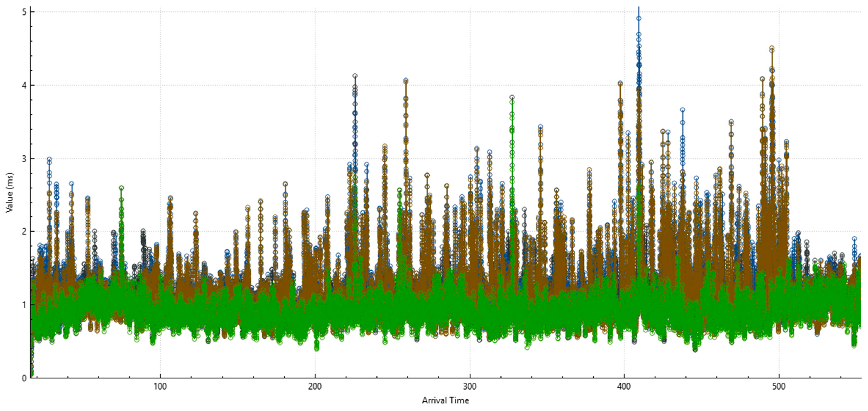This screenshot has width=868, height=411.
Task: Select the tallest blue spike's top data point
Action: (638, 18)
